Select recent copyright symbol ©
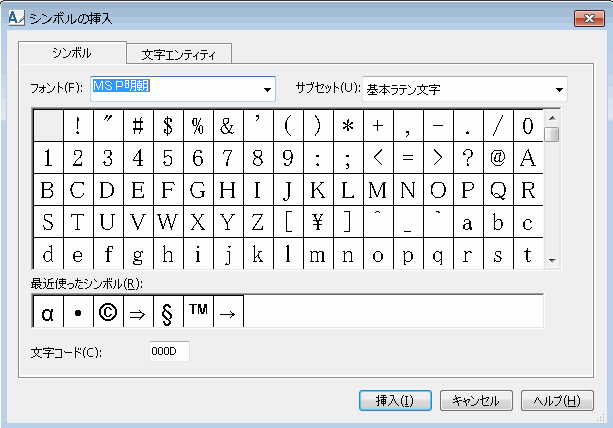 [x=108, y=312]
